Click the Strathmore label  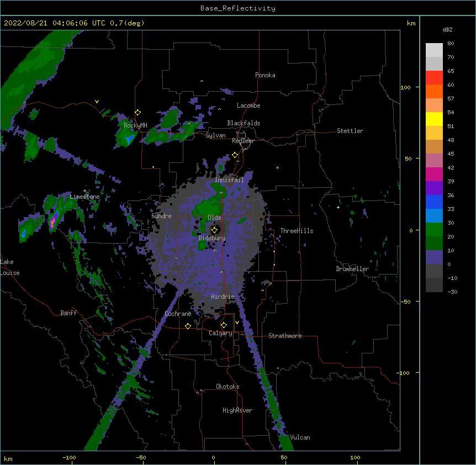(x=285, y=336)
